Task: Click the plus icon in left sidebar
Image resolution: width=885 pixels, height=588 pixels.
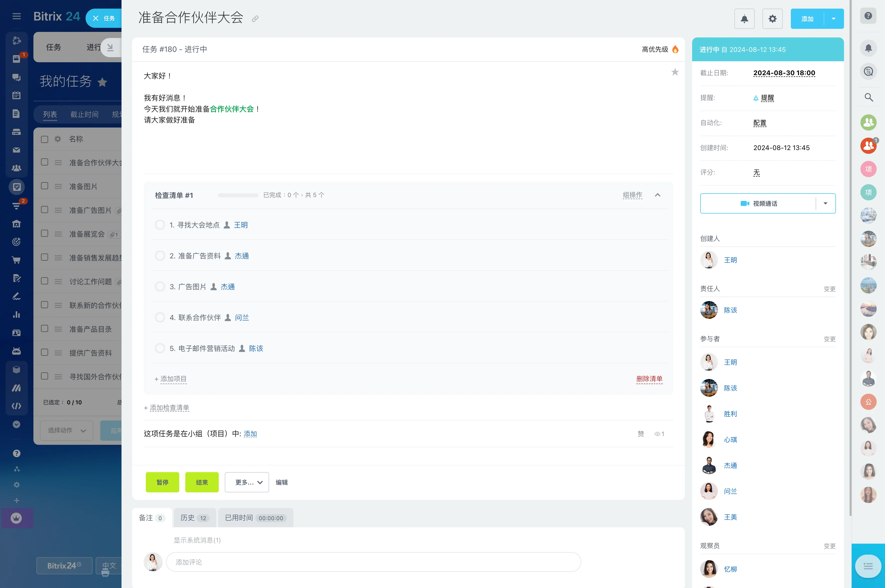Action: point(16,500)
